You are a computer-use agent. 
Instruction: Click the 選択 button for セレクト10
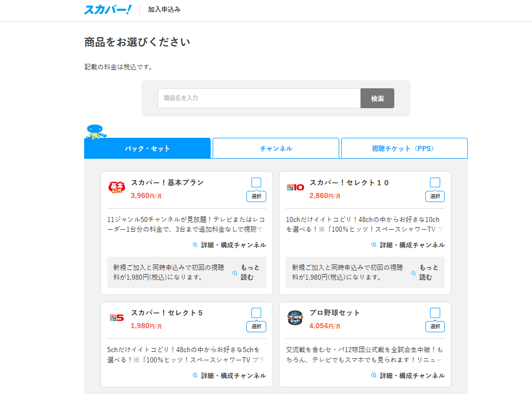[435, 196]
